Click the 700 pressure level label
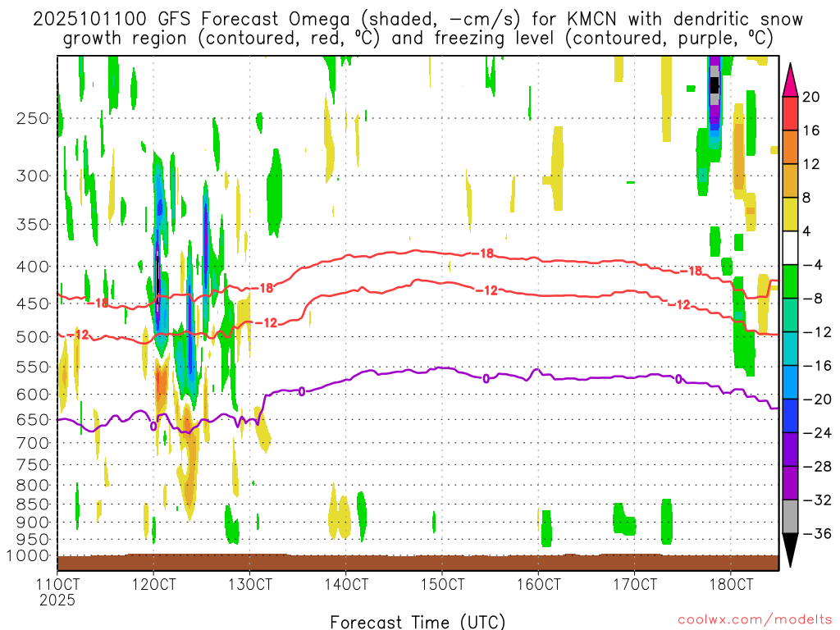Viewport: 840px width, 630px height. tap(33, 443)
